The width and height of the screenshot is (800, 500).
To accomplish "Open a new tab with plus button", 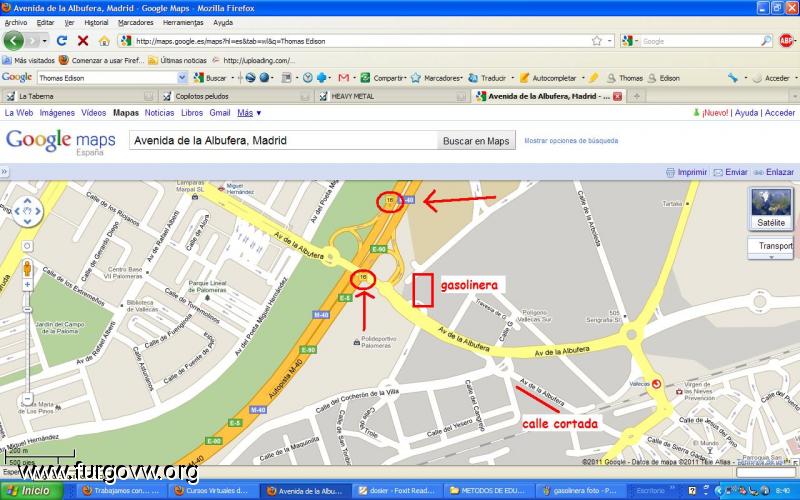I will click(x=636, y=96).
